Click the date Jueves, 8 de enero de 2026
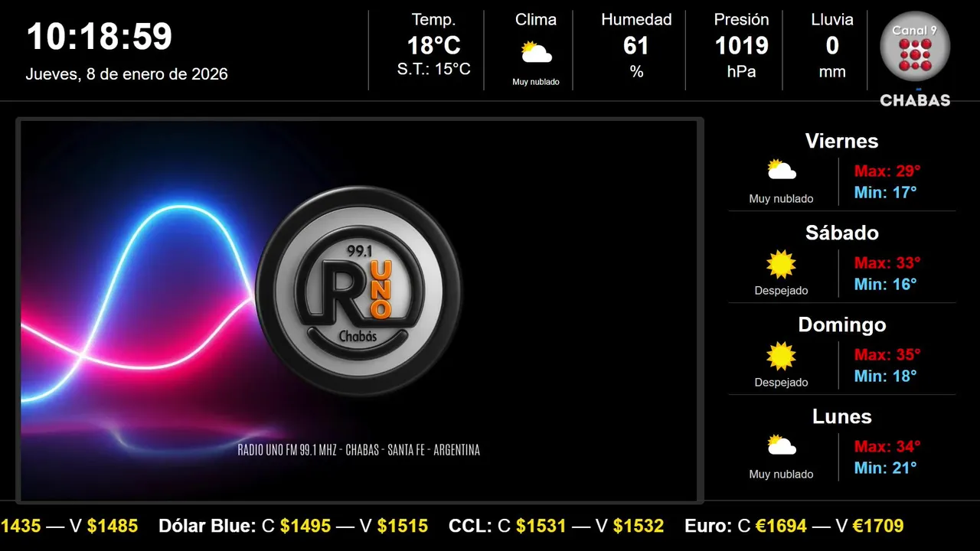The image size is (980, 551). point(127,74)
